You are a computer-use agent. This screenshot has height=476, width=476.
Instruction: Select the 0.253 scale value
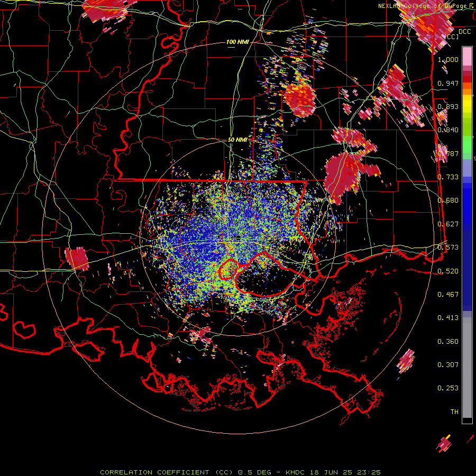coord(448,388)
